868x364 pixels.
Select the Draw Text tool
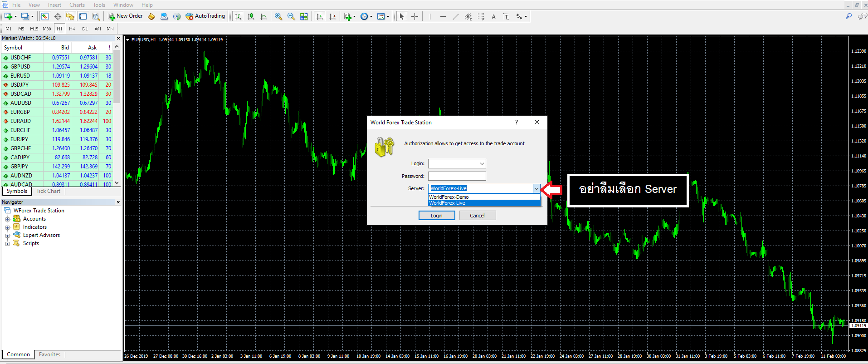[x=493, y=16]
